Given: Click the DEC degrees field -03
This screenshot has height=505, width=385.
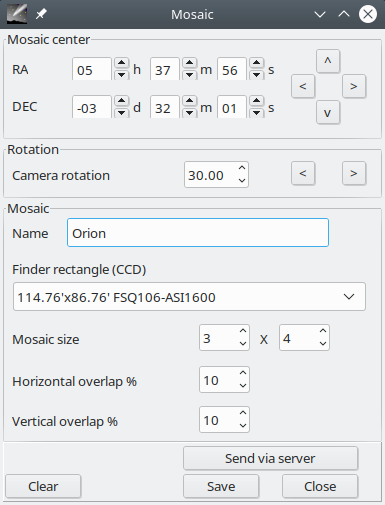Looking at the screenshot, I should click(x=92, y=107).
